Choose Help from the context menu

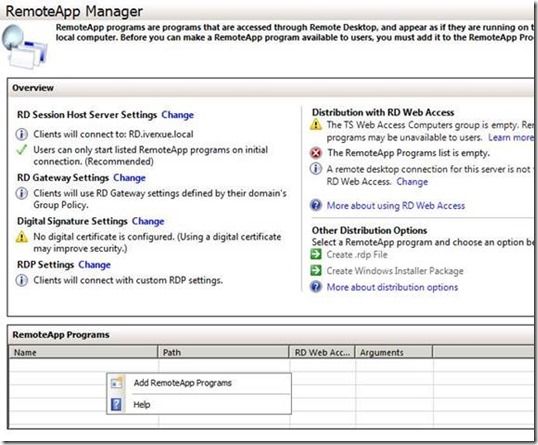click(x=199, y=405)
